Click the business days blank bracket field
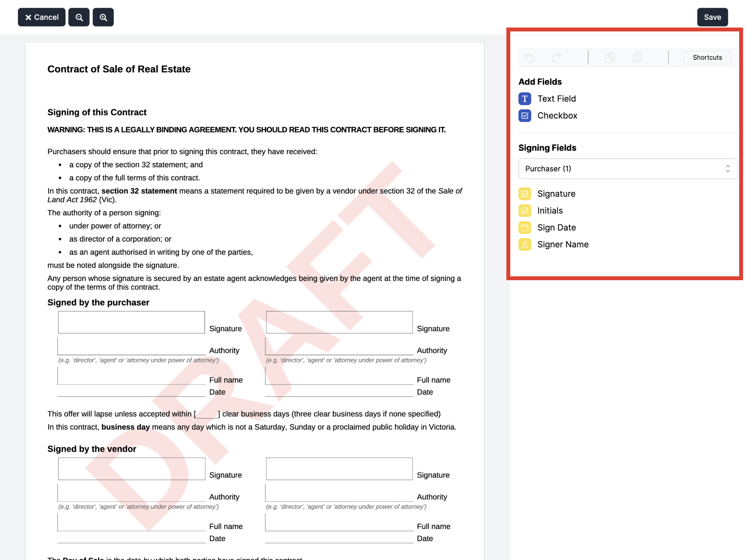 click(207, 414)
